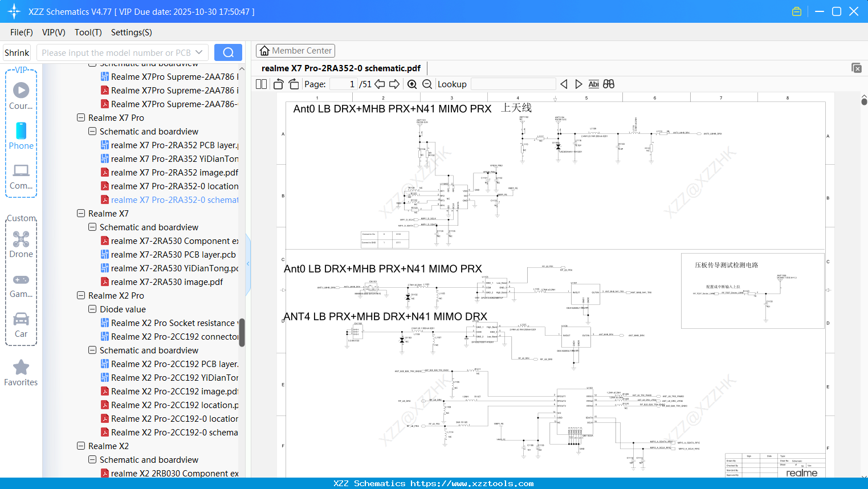Open realme X7-2RA530 PCB layer.pcb
The height and width of the screenshot is (489, 868).
168,255
